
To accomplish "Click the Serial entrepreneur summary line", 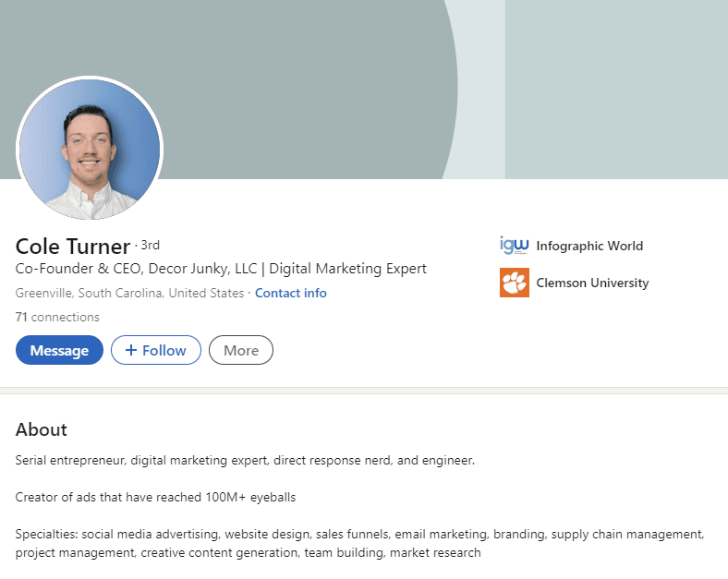I will click(245, 460).
